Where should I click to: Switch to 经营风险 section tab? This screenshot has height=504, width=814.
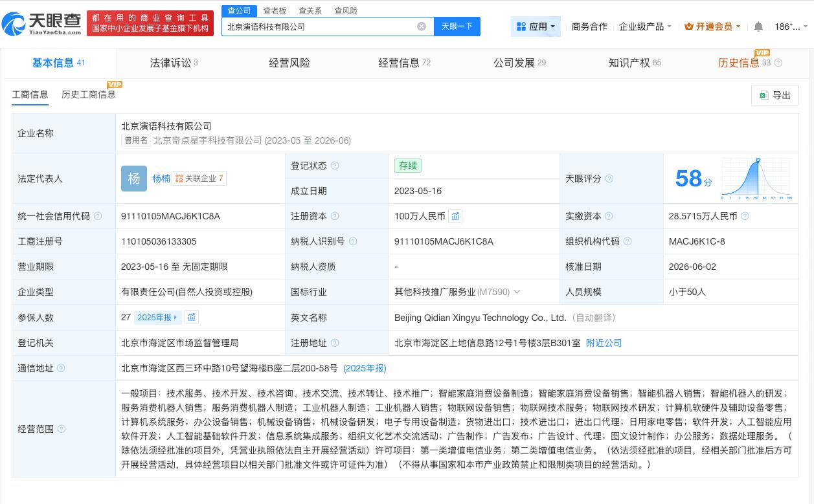pos(289,63)
